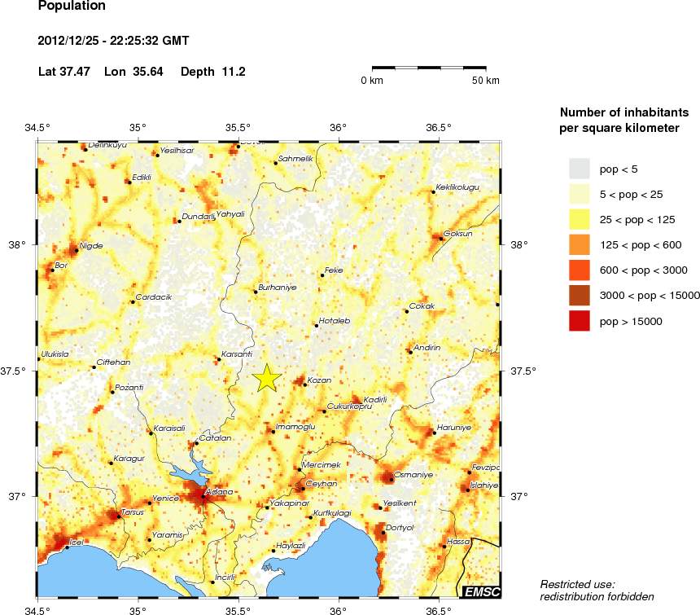Screen dimensions: 700x615
Task: Select the Goksun city marker
Action: click(x=441, y=239)
